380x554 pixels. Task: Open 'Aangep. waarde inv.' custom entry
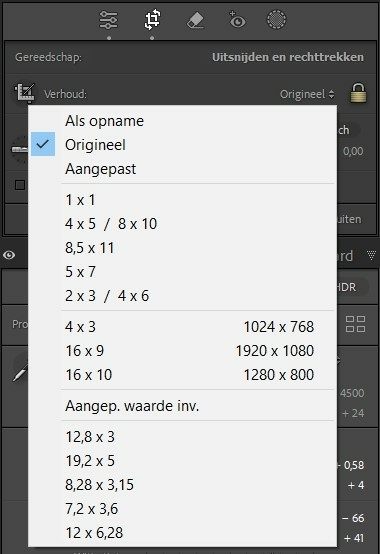pyautogui.click(x=182, y=406)
